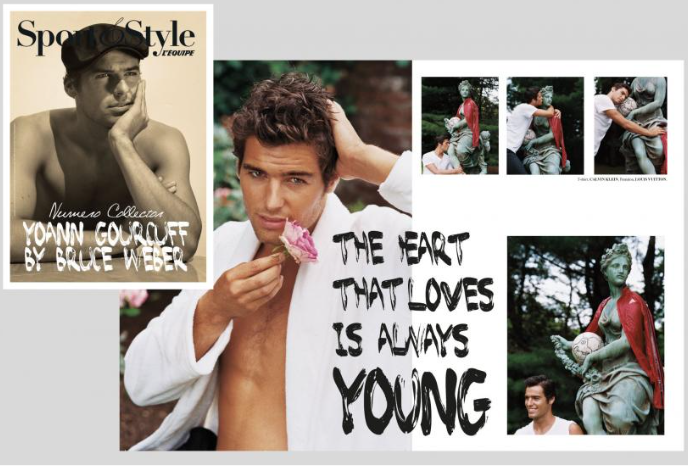Click 'Yoann Gourcuff' headline on cover
Screen dimensions: 688x466
coord(105,236)
